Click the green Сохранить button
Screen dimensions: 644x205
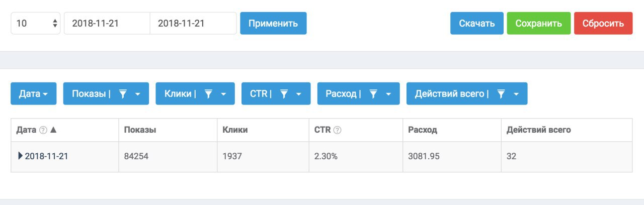pos(539,23)
